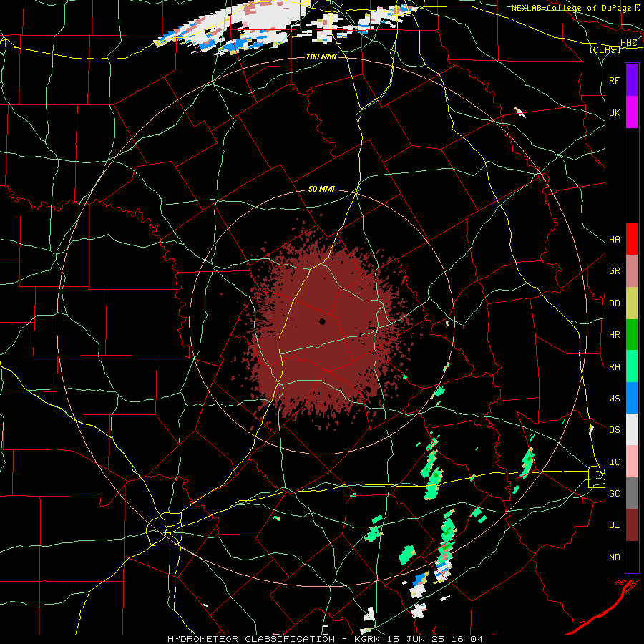This screenshot has height=644, width=644.
Task: Select the BD big drops swatch
Action: (632, 303)
